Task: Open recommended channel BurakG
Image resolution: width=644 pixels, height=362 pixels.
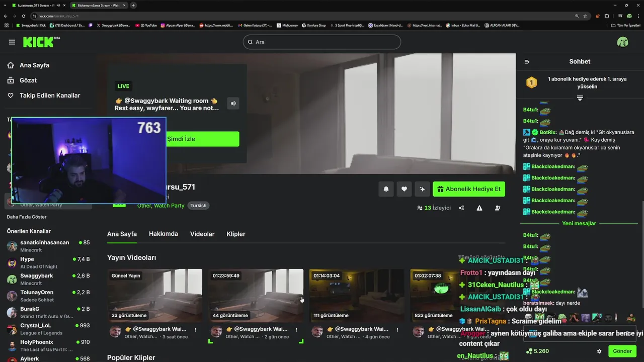Action: coord(48,312)
